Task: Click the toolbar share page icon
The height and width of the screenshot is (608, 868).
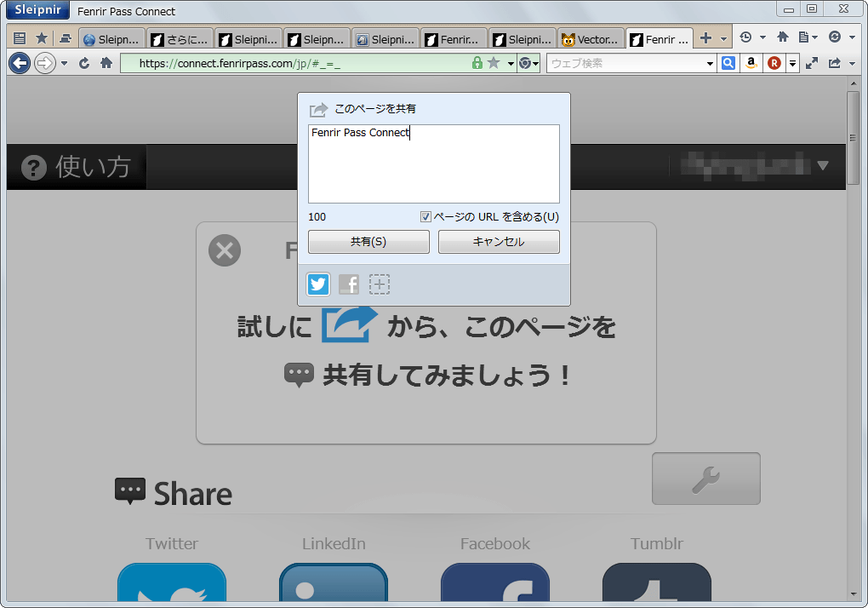Action: 834,63
